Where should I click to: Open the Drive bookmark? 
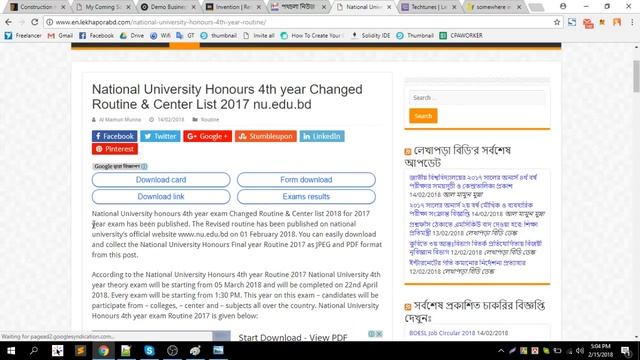132,36
